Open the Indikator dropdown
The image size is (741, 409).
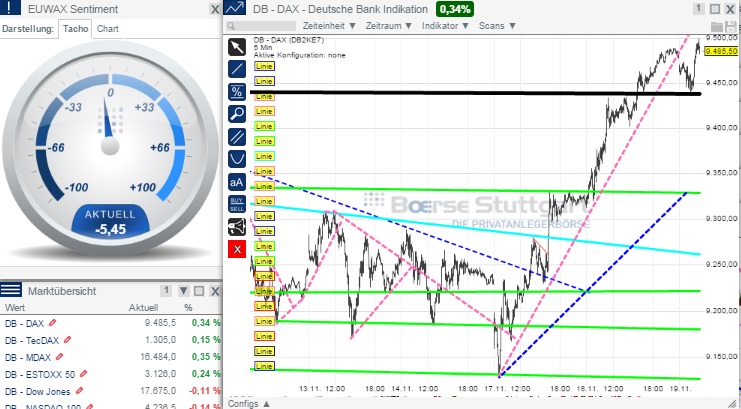tap(445, 26)
